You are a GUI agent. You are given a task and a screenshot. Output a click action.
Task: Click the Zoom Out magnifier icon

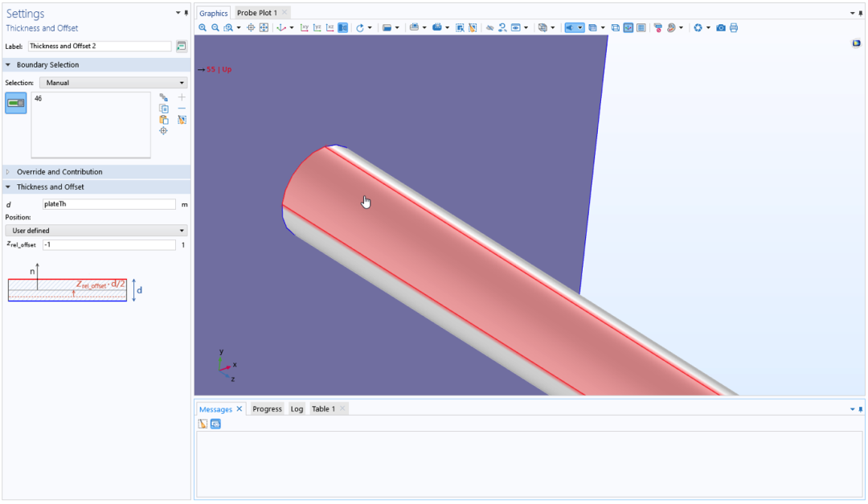[x=215, y=27]
